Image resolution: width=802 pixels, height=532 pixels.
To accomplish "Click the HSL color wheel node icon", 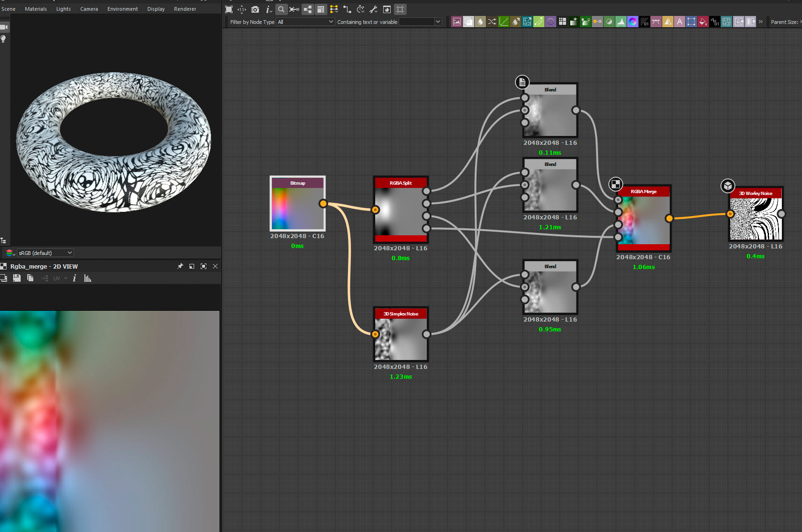I will pos(632,22).
